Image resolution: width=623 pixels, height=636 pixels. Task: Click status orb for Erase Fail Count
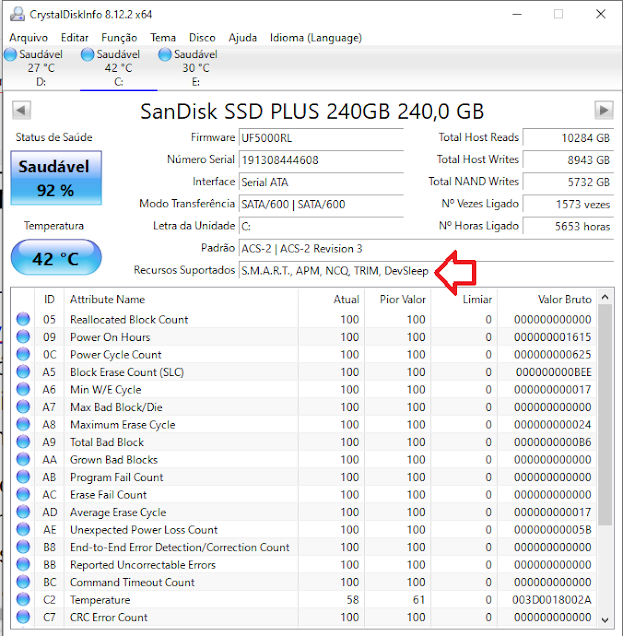coord(23,494)
